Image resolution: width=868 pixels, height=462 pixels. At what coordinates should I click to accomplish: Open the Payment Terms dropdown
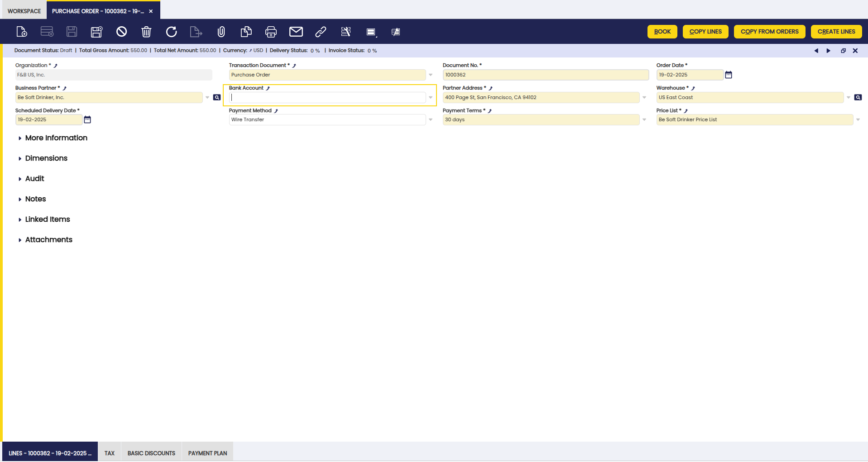[x=644, y=120]
